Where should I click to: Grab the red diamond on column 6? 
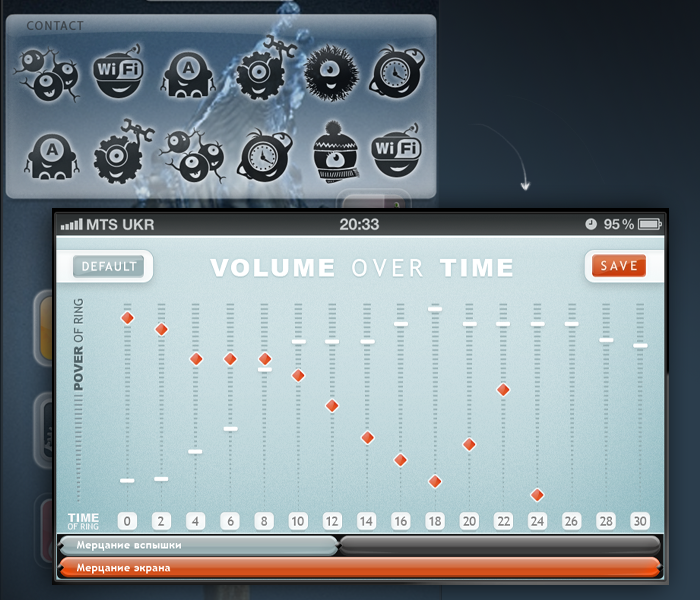pyautogui.click(x=230, y=358)
